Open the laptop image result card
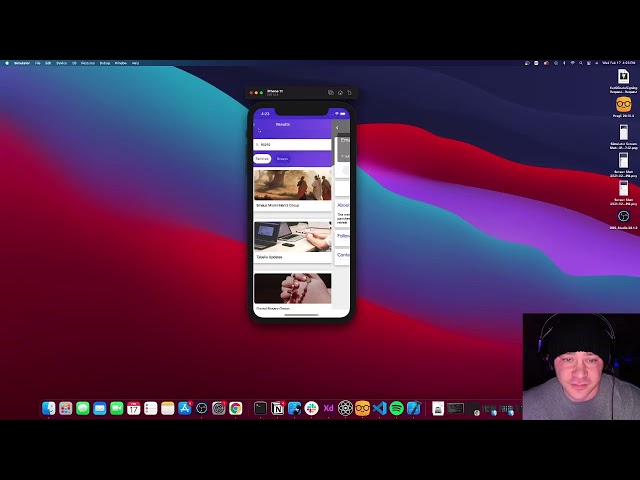 tap(292, 236)
